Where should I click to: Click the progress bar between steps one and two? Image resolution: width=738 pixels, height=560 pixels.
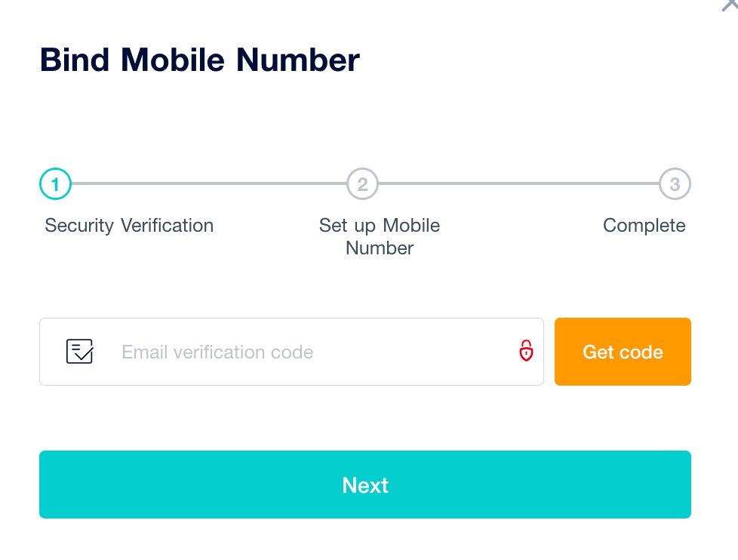[x=209, y=183]
